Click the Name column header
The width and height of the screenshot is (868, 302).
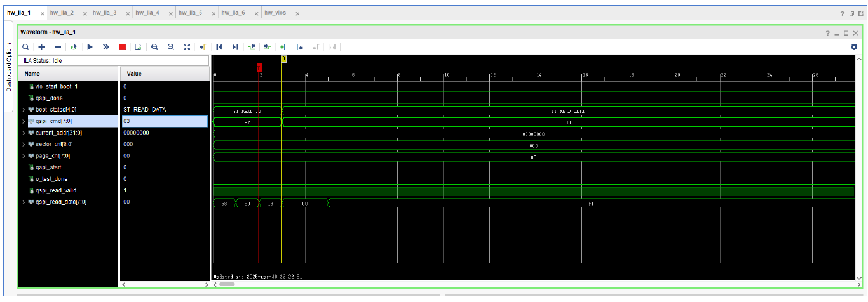click(69, 74)
